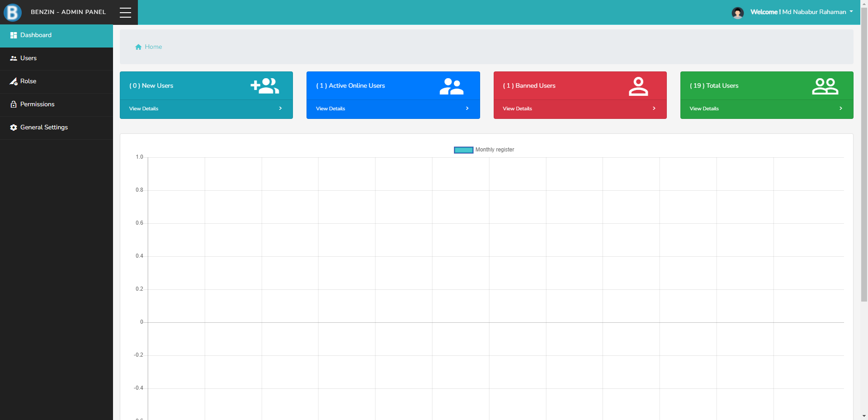The width and height of the screenshot is (868, 420).
Task: Click the (1) Banned Users label
Action: (x=529, y=85)
